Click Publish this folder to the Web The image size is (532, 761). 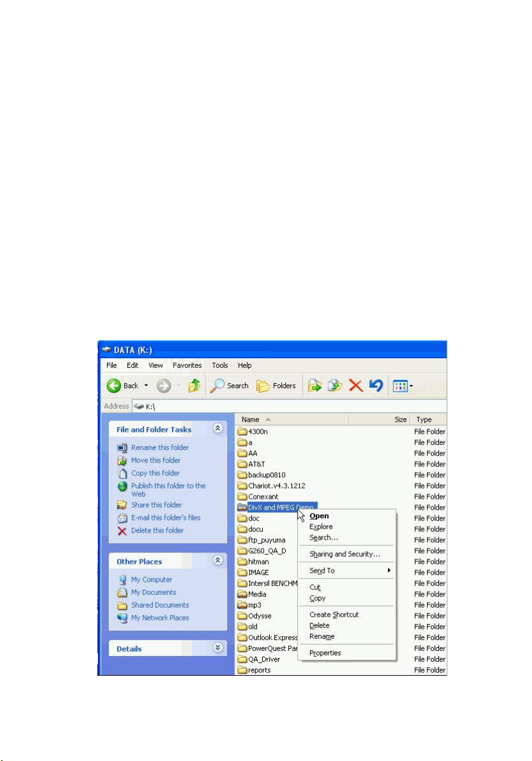pos(168,490)
